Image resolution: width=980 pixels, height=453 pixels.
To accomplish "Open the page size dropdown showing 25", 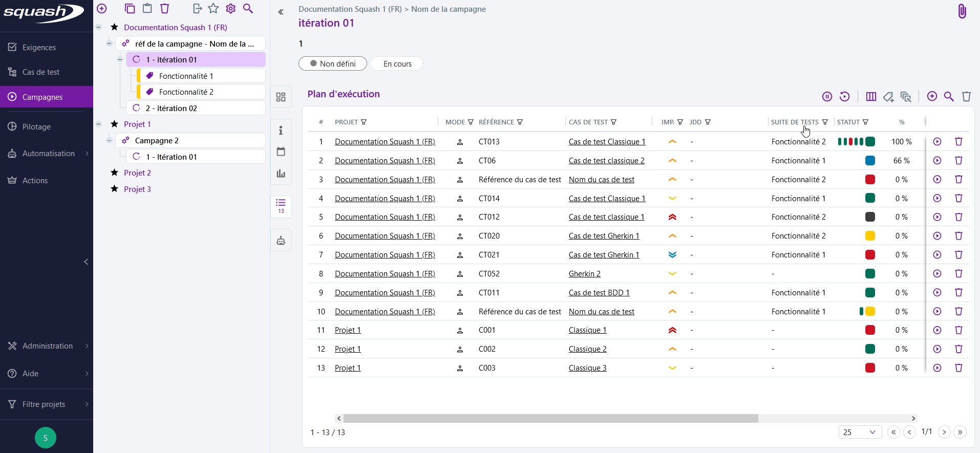I will click(x=860, y=432).
